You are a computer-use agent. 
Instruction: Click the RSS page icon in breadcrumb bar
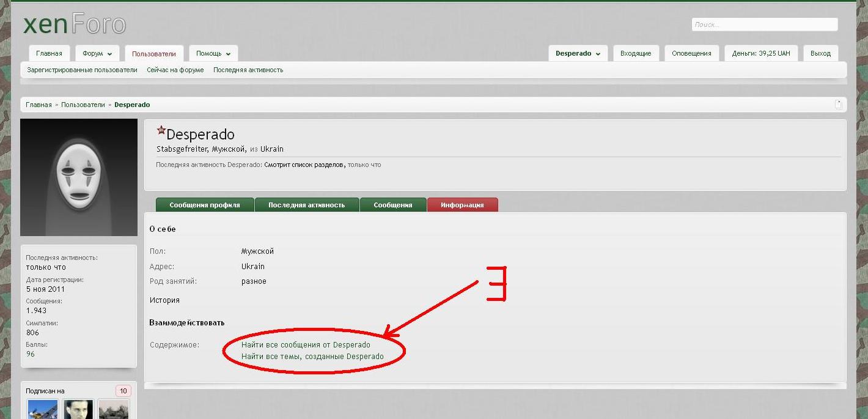[x=838, y=105]
